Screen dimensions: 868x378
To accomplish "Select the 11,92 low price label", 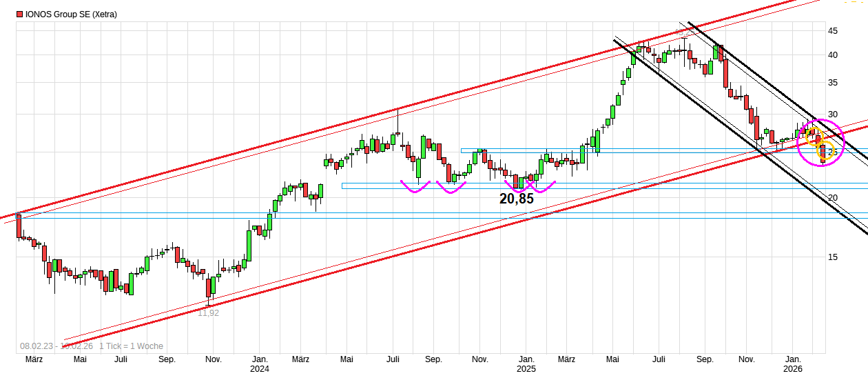I will (209, 312).
